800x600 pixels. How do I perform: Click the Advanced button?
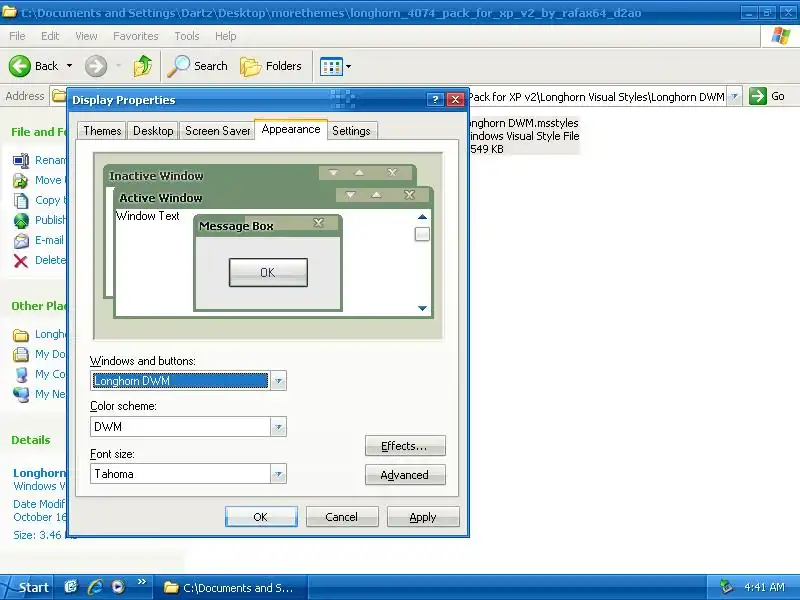[x=405, y=475]
